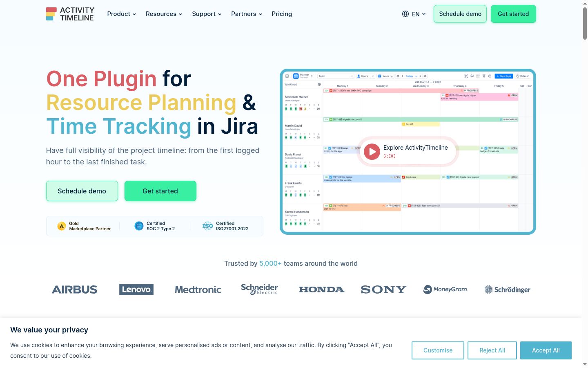The height and width of the screenshot is (368, 588).
Task: Click the New task button in preview
Action: point(504,76)
